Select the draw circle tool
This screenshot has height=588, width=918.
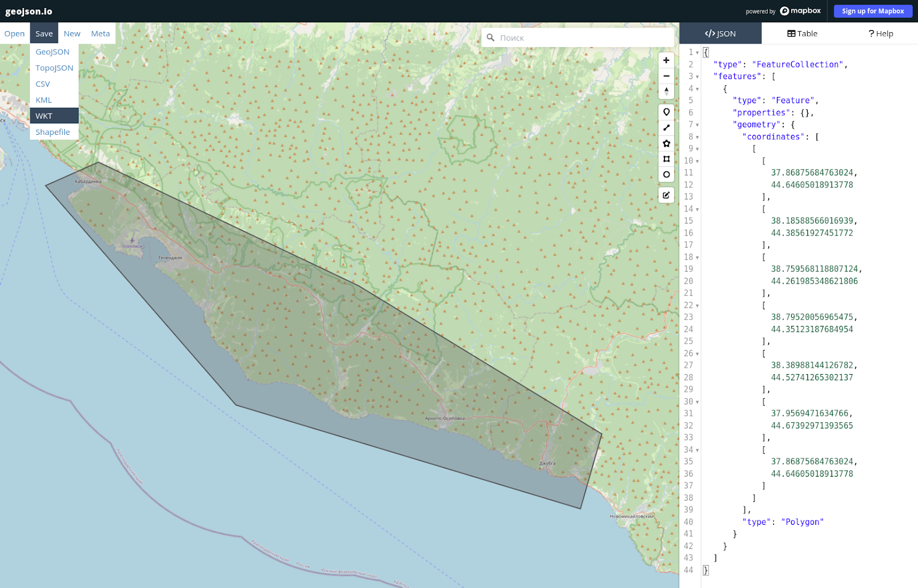coord(666,174)
